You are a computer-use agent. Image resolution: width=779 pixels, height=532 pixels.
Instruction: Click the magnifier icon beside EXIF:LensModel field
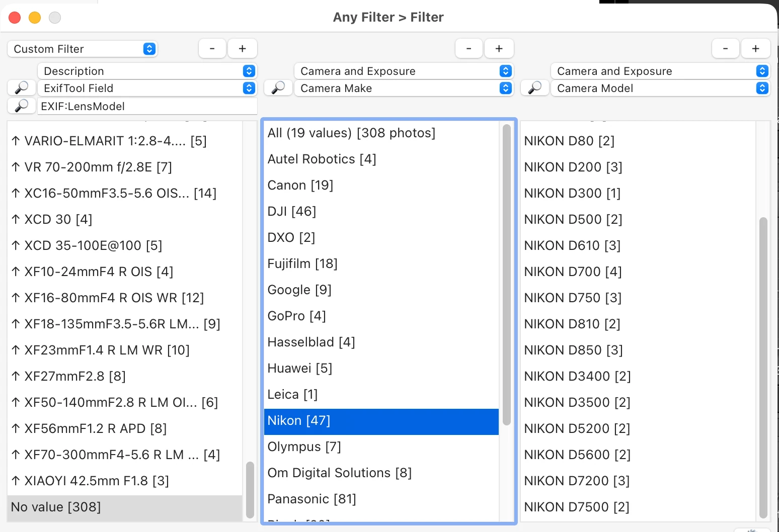click(x=22, y=106)
